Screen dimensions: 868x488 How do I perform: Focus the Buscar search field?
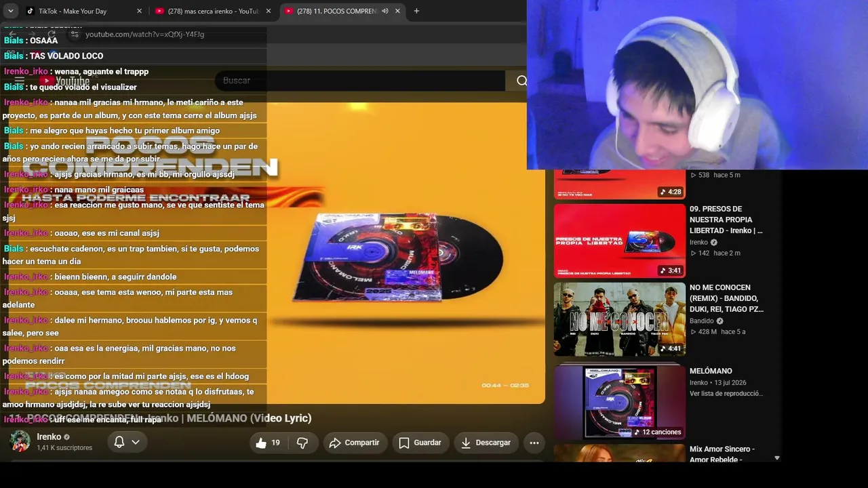tap(360, 81)
